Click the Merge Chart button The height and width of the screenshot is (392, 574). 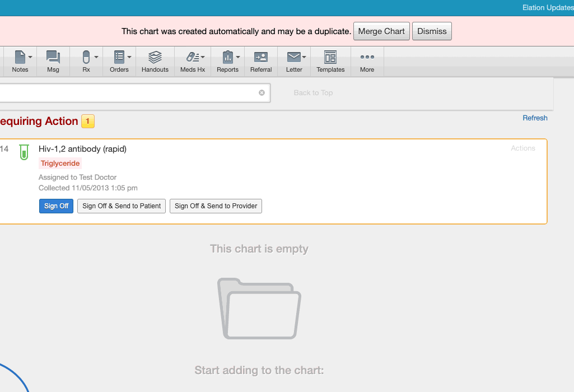pyautogui.click(x=381, y=31)
